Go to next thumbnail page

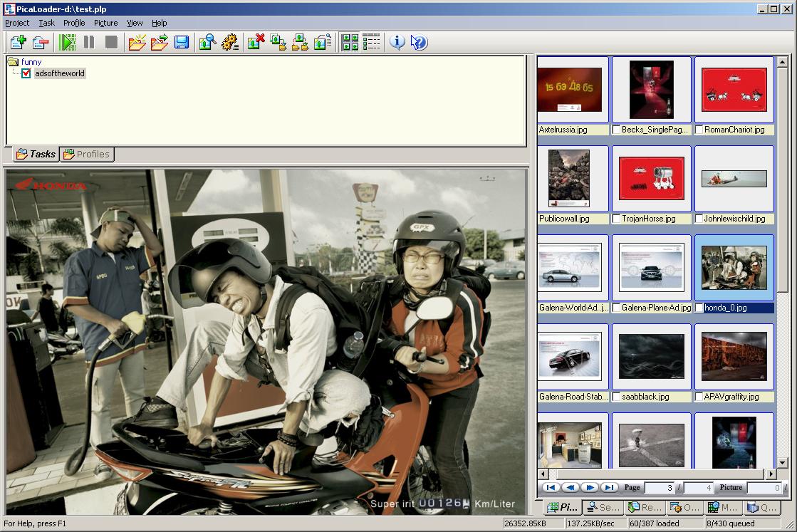[590, 487]
